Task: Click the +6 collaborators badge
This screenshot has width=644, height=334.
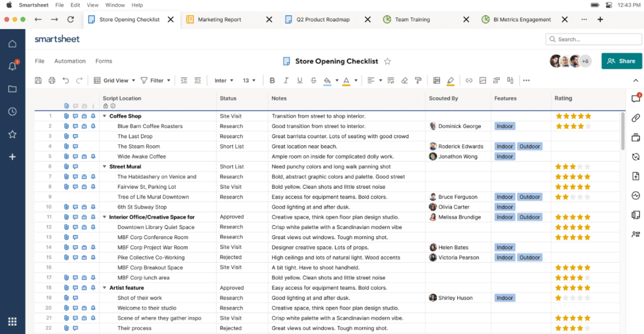Action: tap(585, 61)
